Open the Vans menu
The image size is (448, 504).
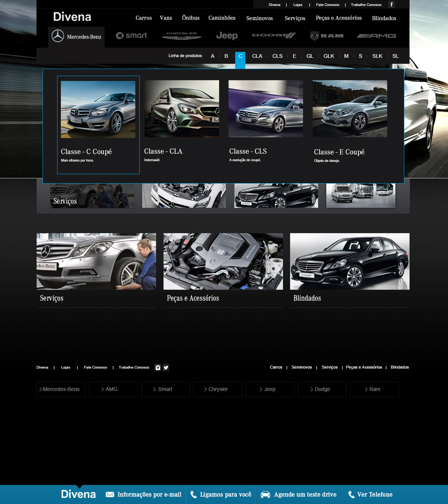[x=166, y=18]
